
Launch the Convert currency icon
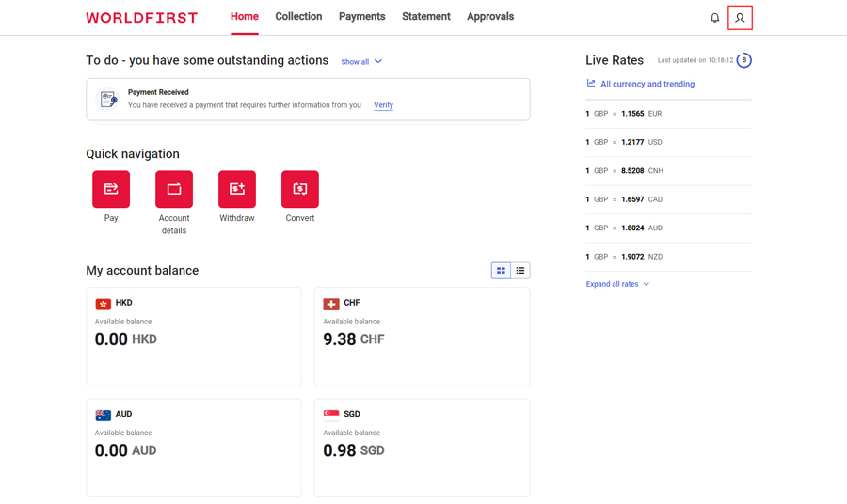(300, 189)
